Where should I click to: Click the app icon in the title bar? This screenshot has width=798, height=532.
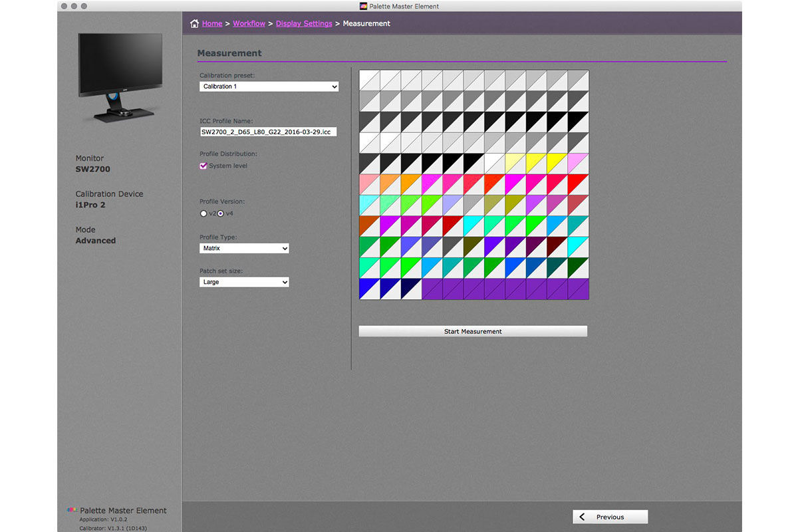(363, 6)
